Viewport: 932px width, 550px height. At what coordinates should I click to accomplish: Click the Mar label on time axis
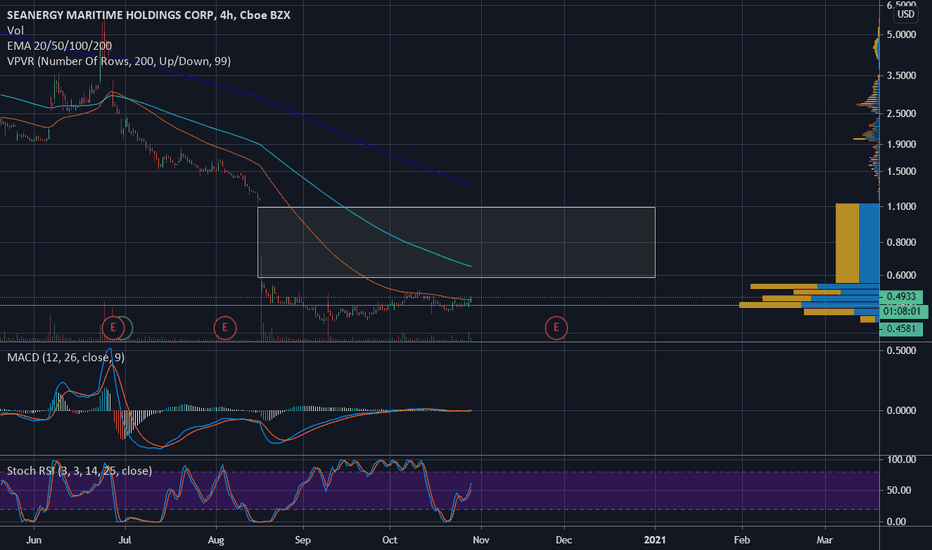[x=824, y=540]
